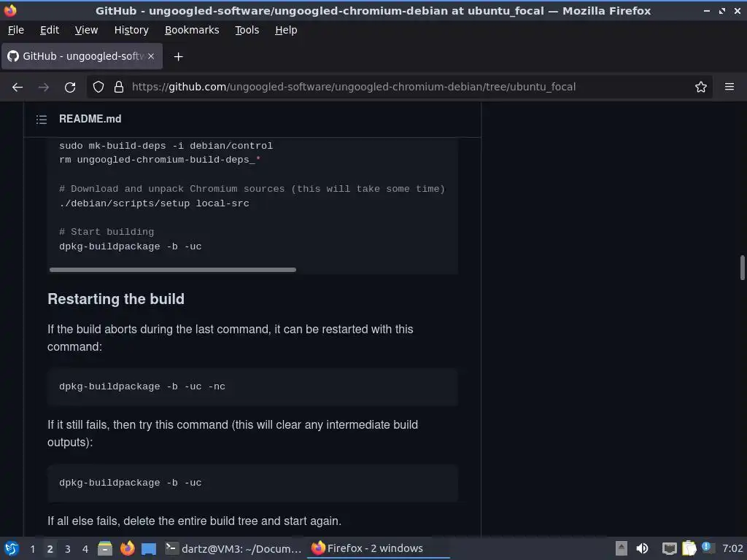Open README outline table of contents
This screenshot has height=560, width=747.
(42, 119)
